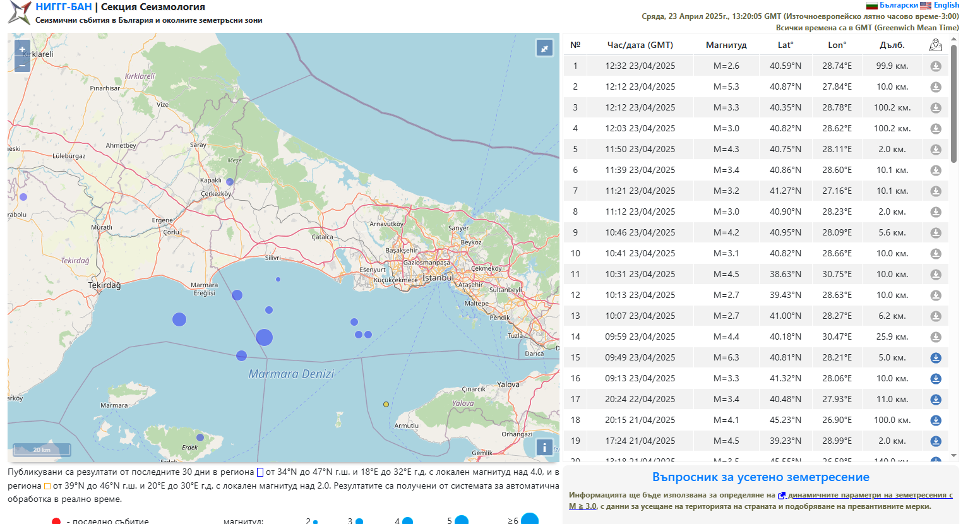This screenshot has height=524, width=980.
Task: Select the largest earthquake circle in Marmara Sea
Action: pos(264,338)
